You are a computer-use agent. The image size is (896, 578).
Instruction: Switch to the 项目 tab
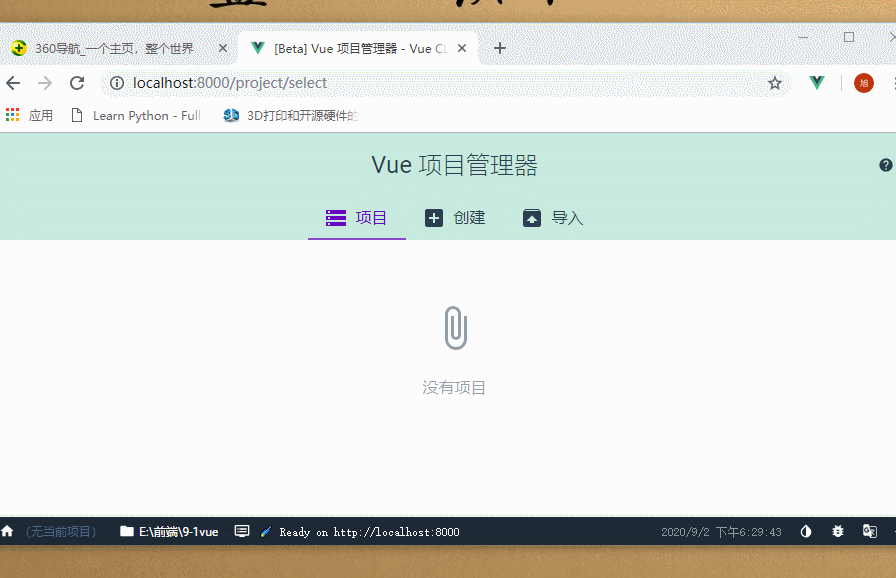click(x=357, y=218)
